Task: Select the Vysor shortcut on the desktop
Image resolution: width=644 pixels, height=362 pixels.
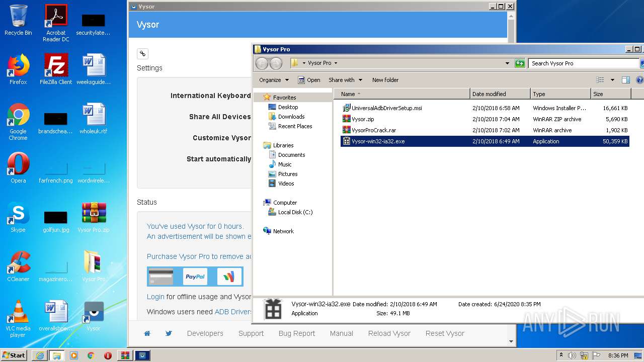Action: coord(94,316)
